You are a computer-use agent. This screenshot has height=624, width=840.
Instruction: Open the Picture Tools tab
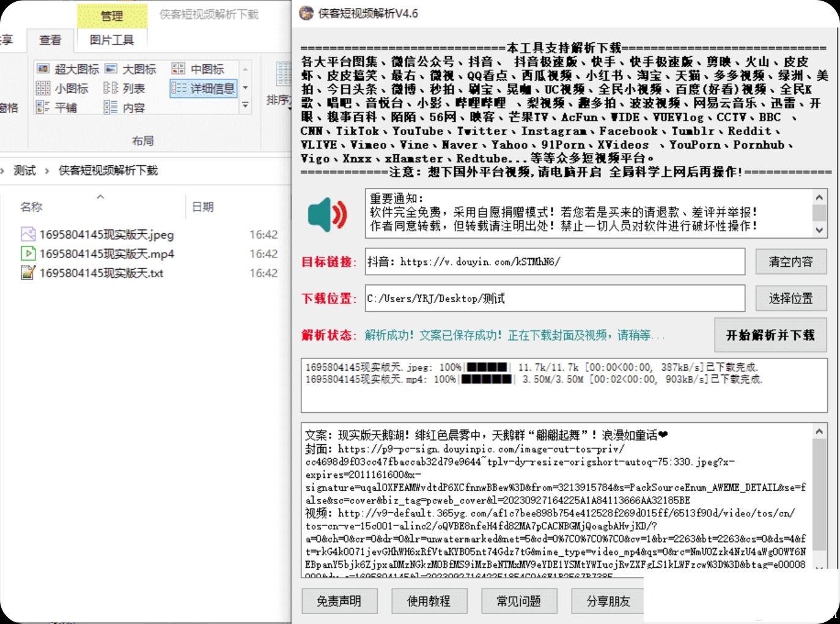point(111,40)
